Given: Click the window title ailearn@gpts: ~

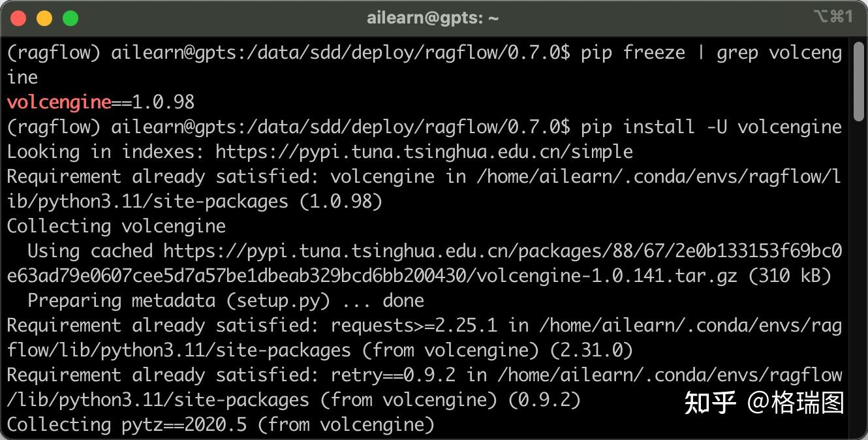Looking at the screenshot, I should pos(433,18).
